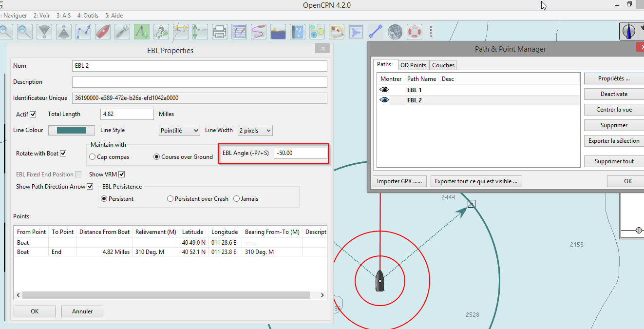644x329 pixels.
Task: Click the Nom field containing EBL 2
Action: click(199, 66)
